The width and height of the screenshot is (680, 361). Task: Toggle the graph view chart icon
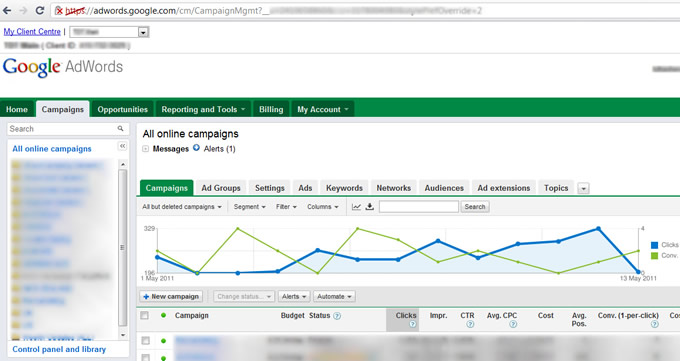356,207
